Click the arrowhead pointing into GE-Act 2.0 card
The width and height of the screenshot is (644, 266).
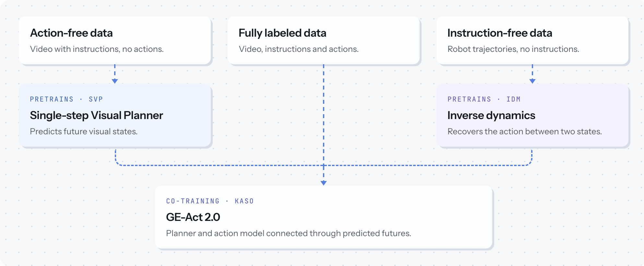point(323,183)
